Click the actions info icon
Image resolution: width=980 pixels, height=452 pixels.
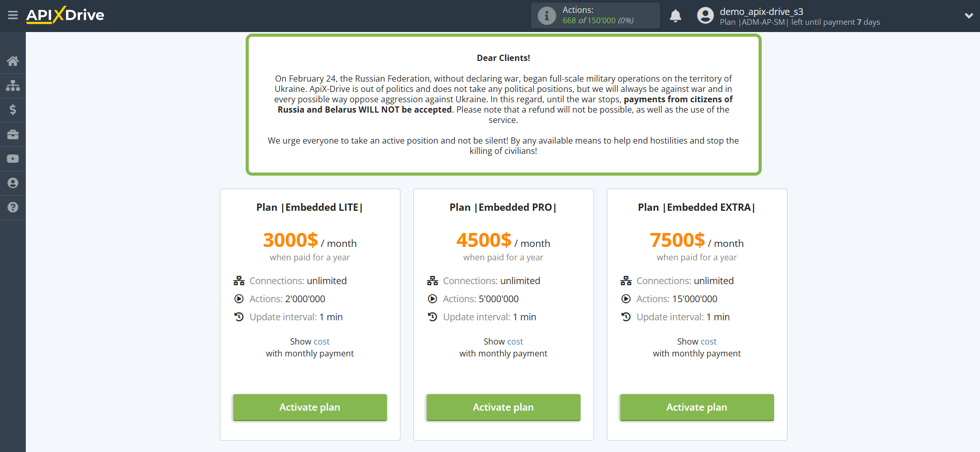(547, 15)
